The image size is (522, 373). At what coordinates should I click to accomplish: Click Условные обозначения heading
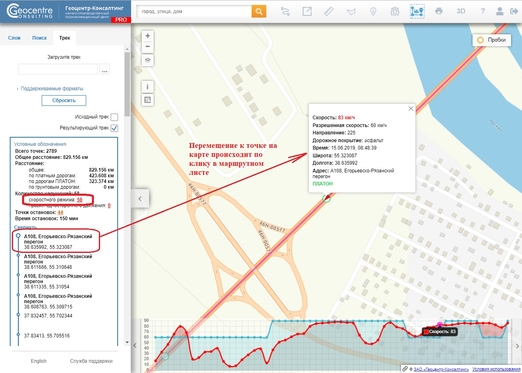pyautogui.click(x=40, y=144)
